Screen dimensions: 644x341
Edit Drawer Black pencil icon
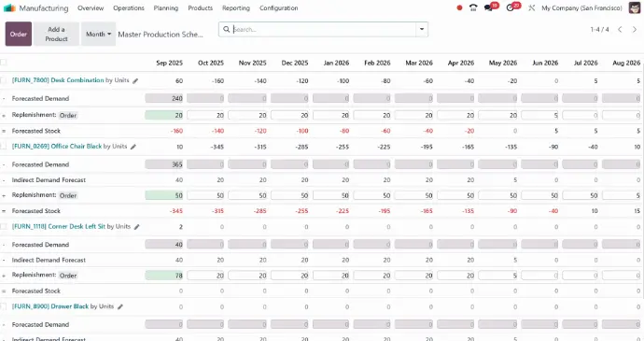[x=120, y=306]
